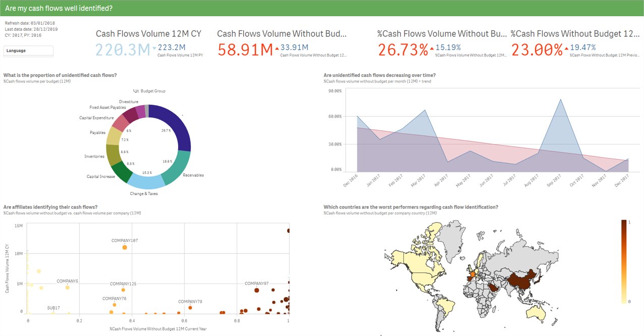Select the COMPANY107 bubble in scatter plot
644x336 pixels.
tap(125, 248)
